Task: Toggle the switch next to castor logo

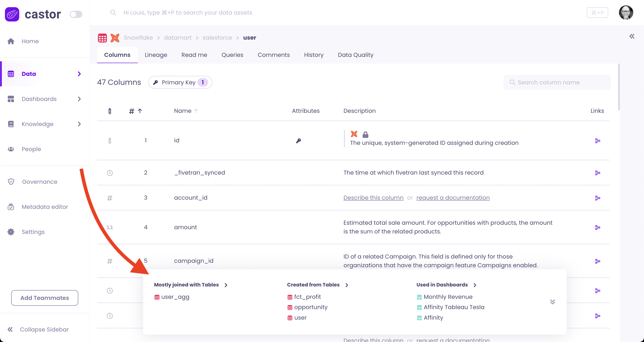Action: pyautogui.click(x=76, y=14)
